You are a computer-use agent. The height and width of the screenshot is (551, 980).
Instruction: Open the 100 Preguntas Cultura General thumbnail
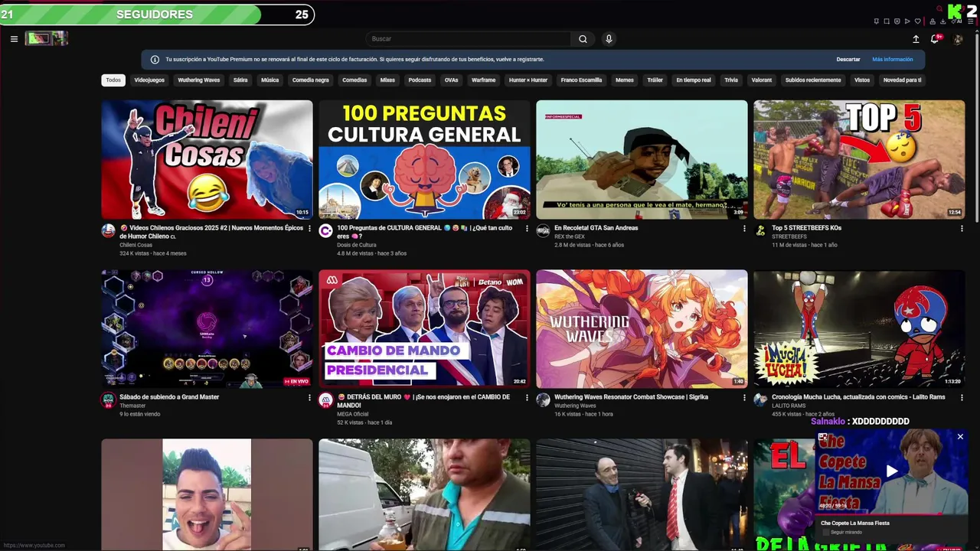(424, 160)
